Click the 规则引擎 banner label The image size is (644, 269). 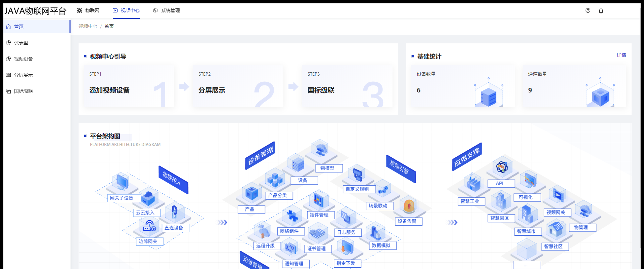click(401, 169)
